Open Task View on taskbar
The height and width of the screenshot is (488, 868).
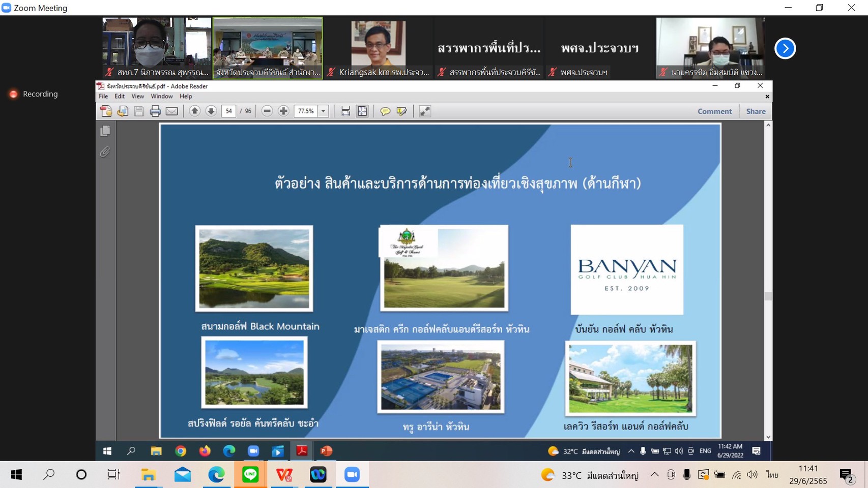point(114,475)
